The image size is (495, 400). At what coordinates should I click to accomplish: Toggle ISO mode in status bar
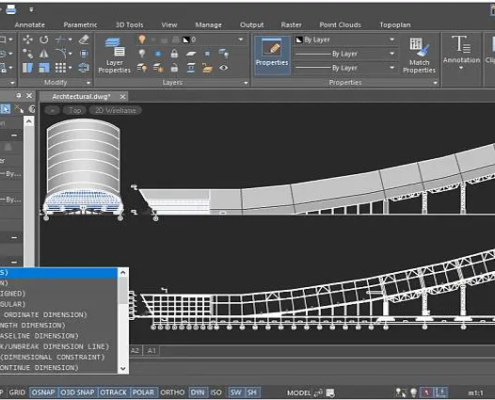pyautogui.click(x=216, y=392)
